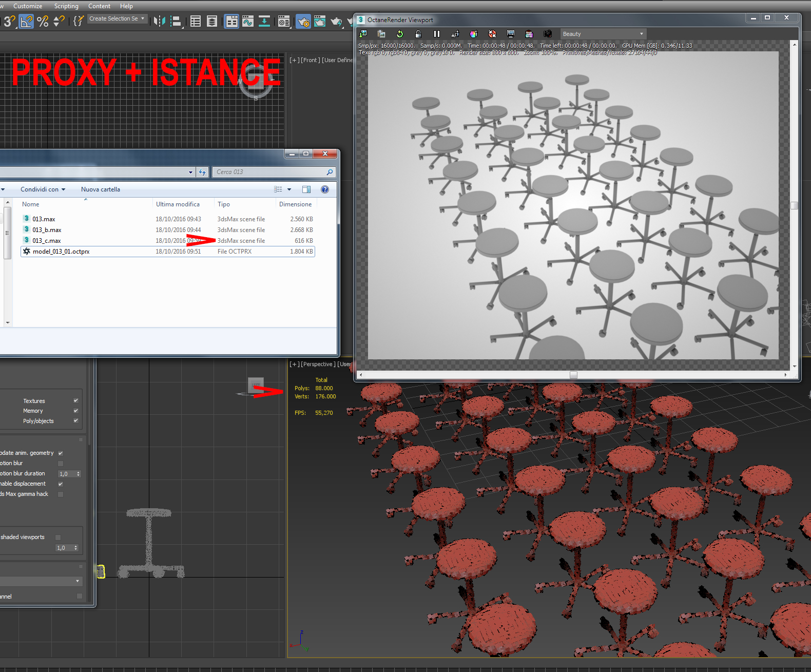Click the Octane monitor display icon
811x672 pixels.
click(511, 34)
